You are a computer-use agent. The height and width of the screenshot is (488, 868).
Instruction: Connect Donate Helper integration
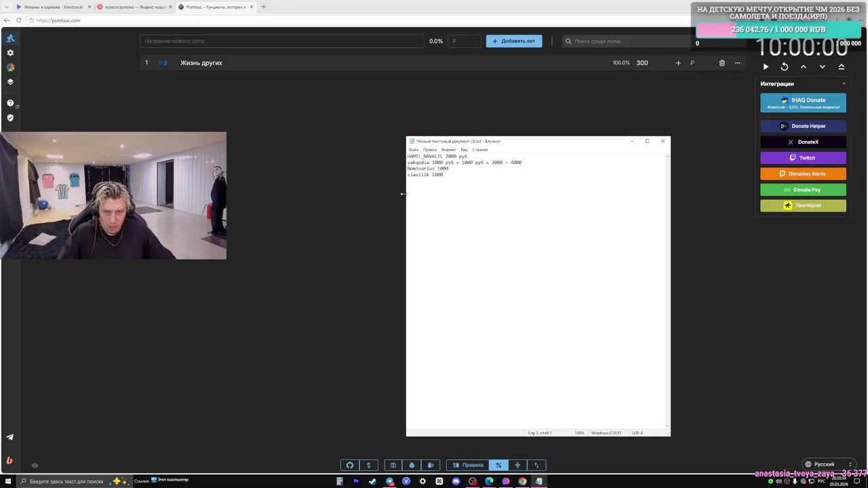tap(803, 126)
